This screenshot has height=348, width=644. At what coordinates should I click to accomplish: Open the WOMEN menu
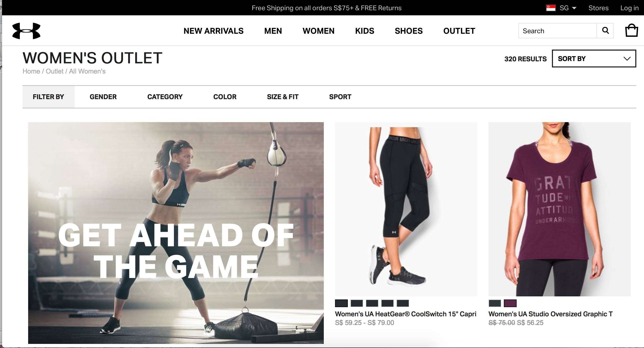tap(318, 31)
